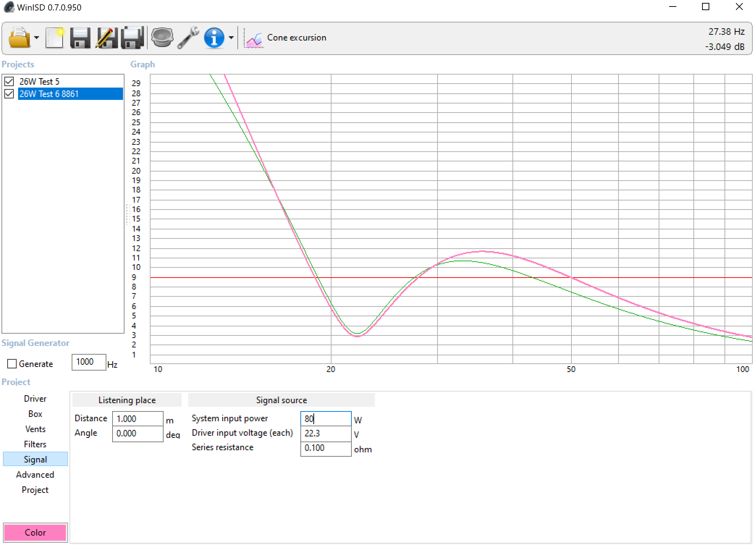
Task: Toggle the 26W Test 6 8861 checkbox
Action: (x=9, y=94)
